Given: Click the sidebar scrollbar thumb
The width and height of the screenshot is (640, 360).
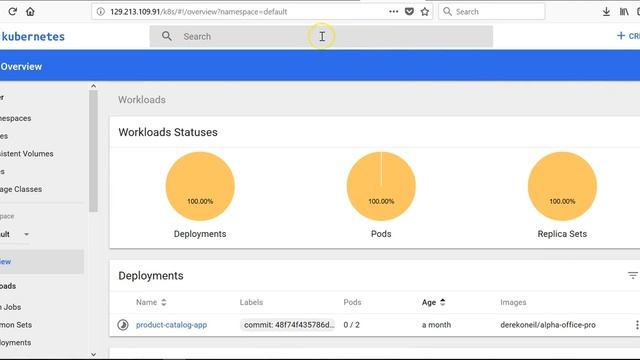Looking at the screenshot, I should click(93, 151).
